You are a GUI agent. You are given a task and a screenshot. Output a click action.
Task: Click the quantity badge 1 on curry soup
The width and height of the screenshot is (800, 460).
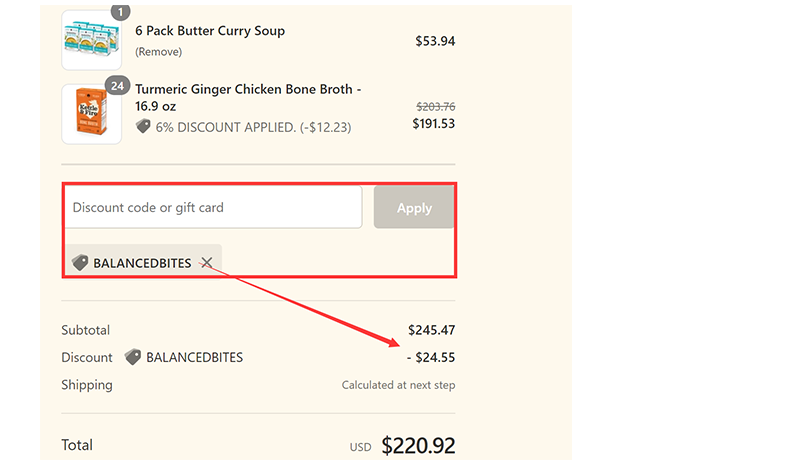coord(120,12)
